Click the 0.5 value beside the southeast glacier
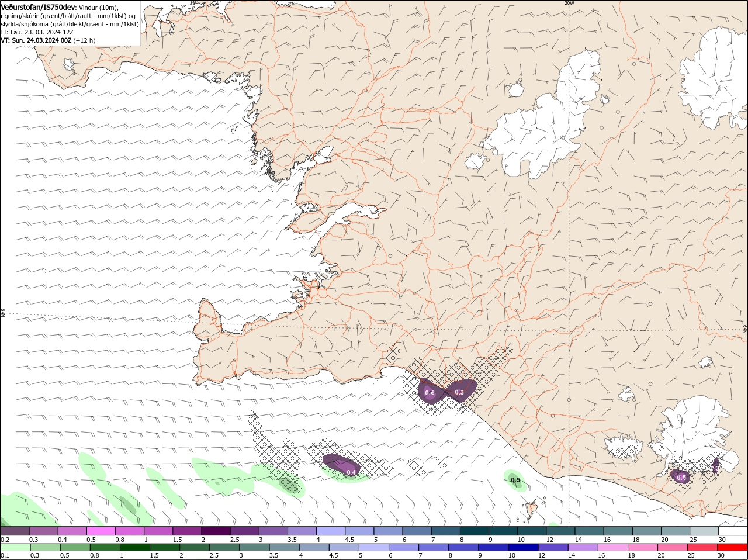 tap(681, 478)
